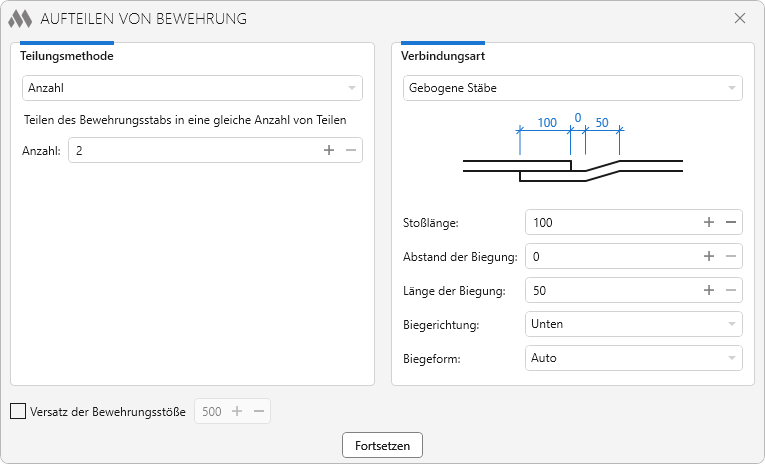Click the bent bar splice diagram
The width and height of the screenshot is (765, 464).
(572, 152)
